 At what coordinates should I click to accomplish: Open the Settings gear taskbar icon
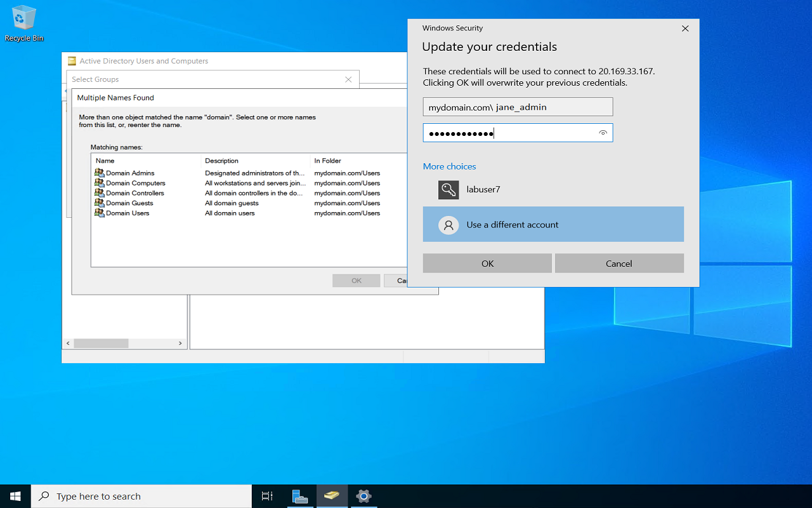pos(363,497)
